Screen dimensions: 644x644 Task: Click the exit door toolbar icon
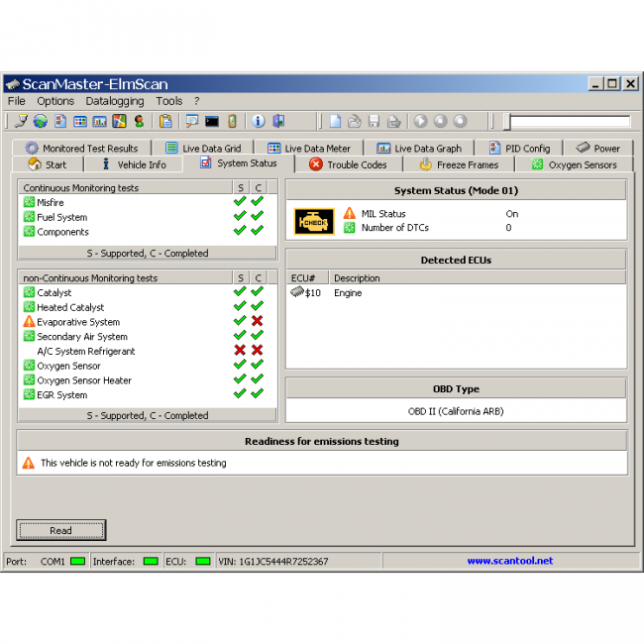pos(278,121)
